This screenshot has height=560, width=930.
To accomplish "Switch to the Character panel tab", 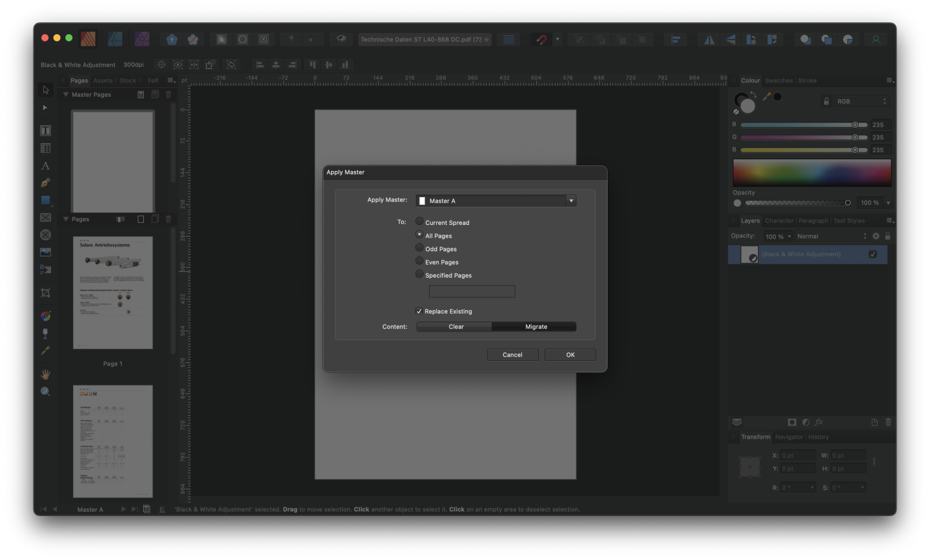I will pyautogui.click(x=779, y=221).
